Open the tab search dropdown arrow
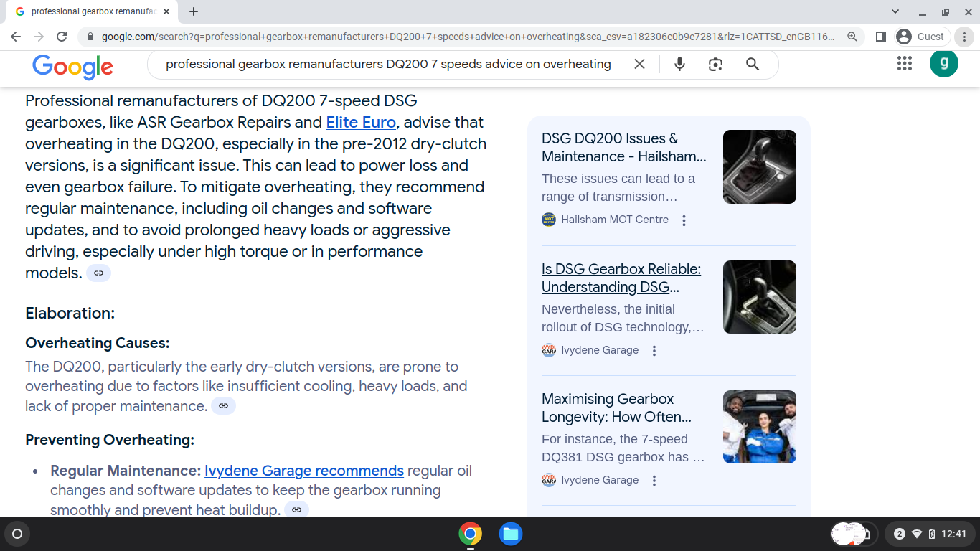This screenshot has height=551, width=980. (x=895, y=11)
